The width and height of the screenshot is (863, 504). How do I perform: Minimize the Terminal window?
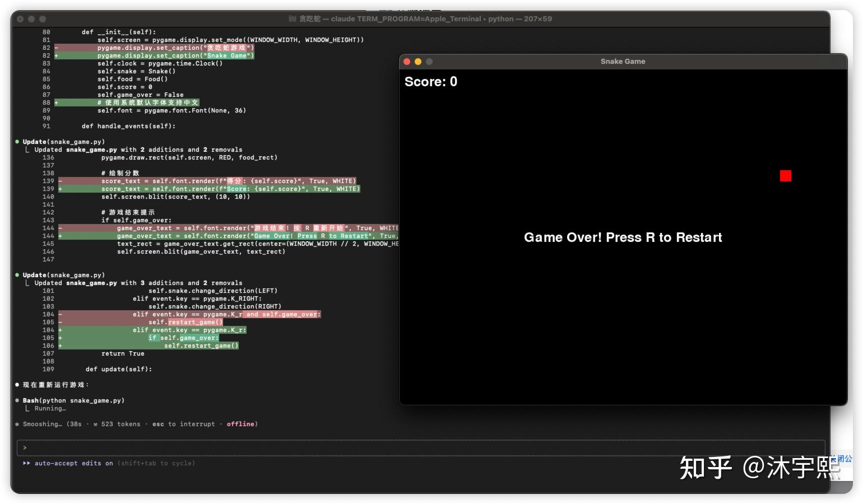click(31, 19)
